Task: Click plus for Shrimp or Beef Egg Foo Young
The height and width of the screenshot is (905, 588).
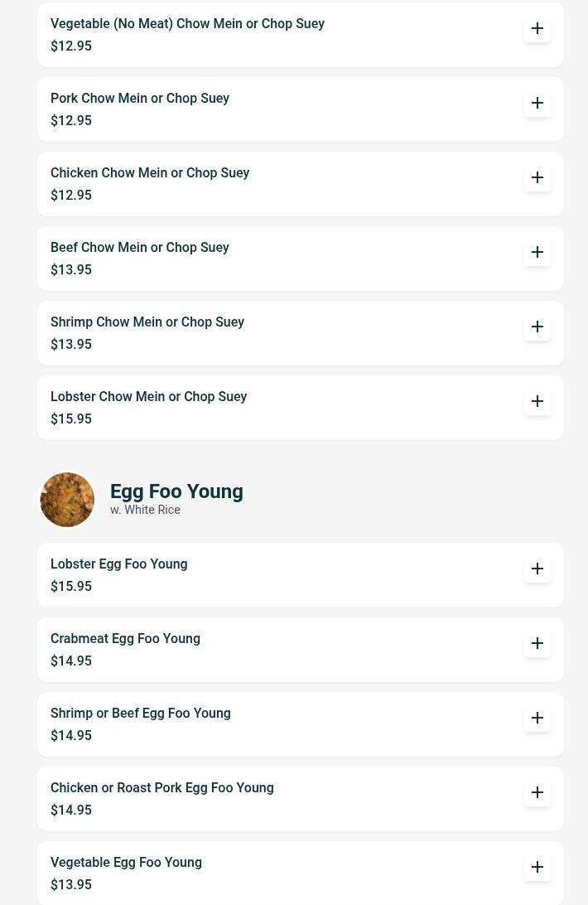Action: tap(537, 718)
